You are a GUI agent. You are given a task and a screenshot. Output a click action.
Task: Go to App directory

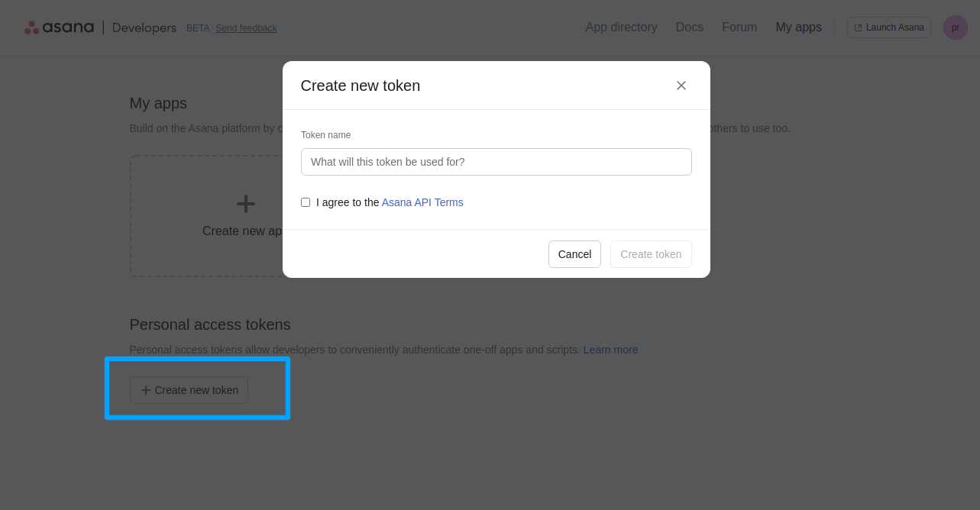click(621, 27)
